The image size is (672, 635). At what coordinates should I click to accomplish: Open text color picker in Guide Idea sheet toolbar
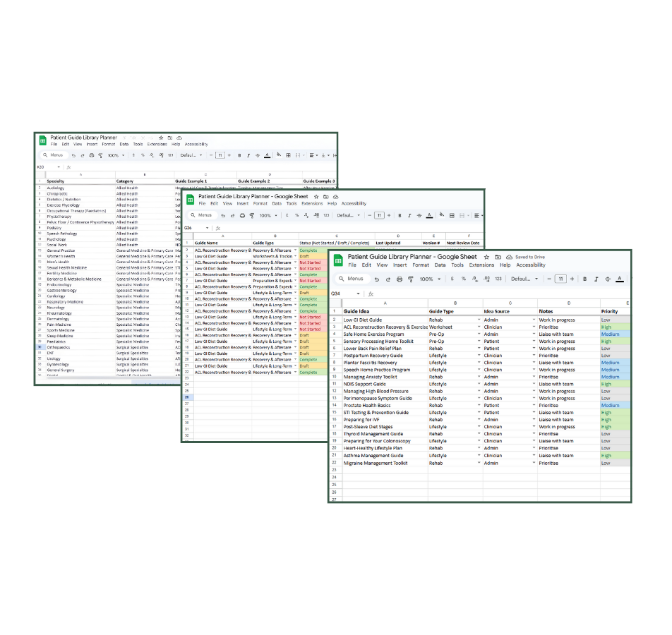point(619,279)
